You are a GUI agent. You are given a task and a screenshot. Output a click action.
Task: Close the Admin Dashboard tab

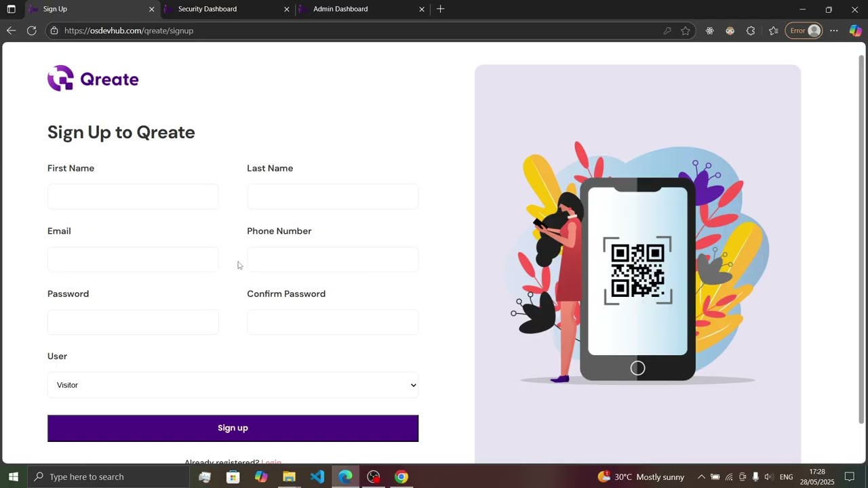click(x=422, y=9)
